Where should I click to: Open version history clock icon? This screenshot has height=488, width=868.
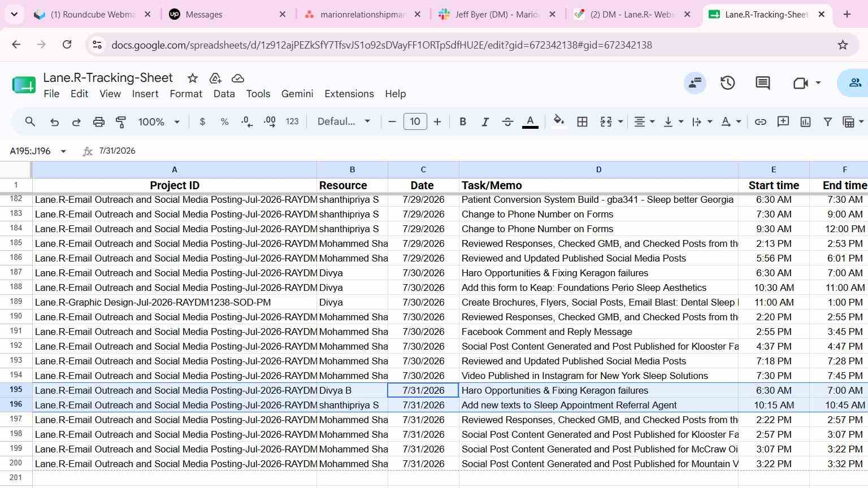click(728, 83)
